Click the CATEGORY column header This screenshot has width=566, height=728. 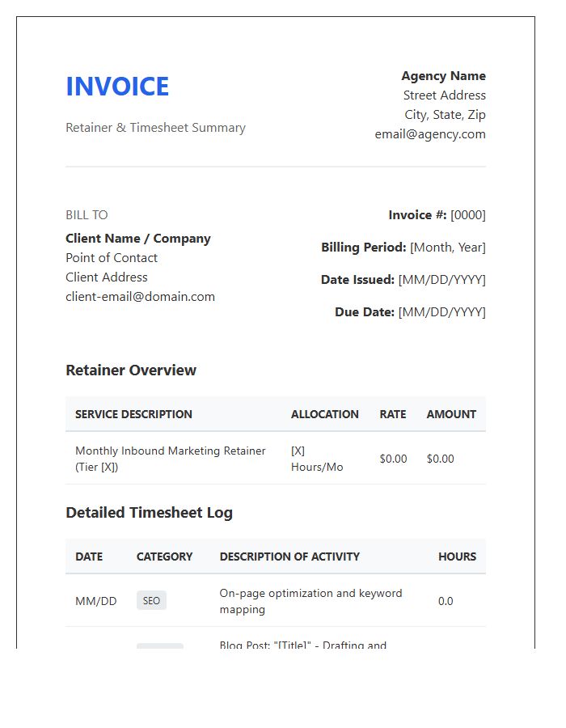(x=164, y=557)
